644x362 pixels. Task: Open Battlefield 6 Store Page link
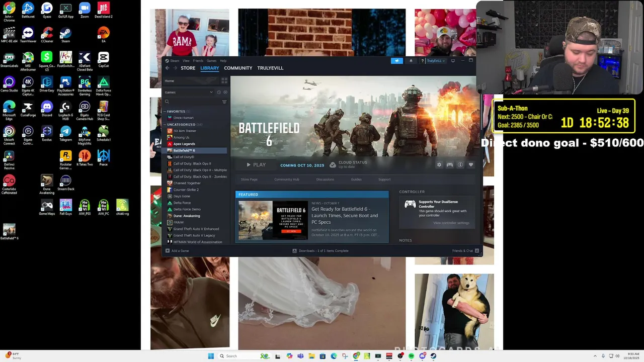(249, 179)
